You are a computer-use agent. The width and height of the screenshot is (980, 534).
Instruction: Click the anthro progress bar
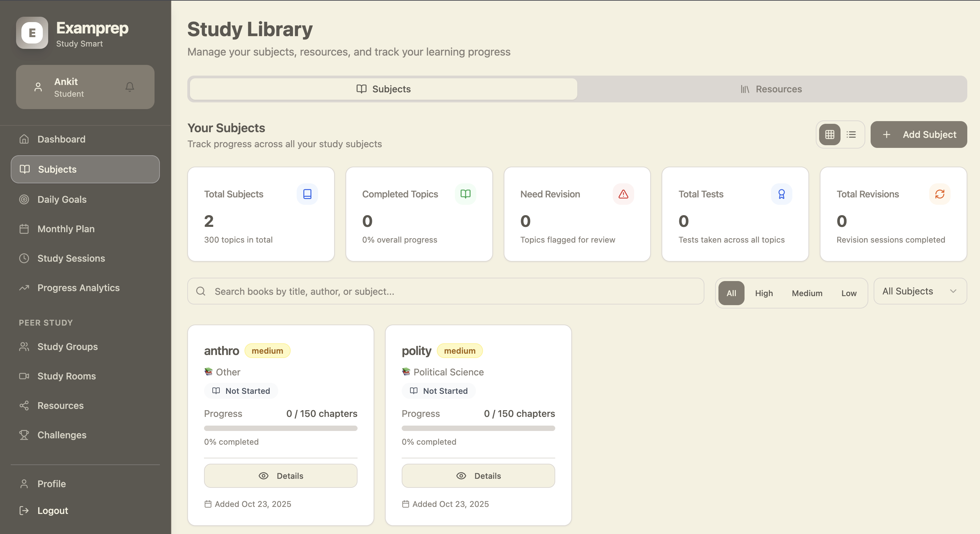[x=280, y=428]
